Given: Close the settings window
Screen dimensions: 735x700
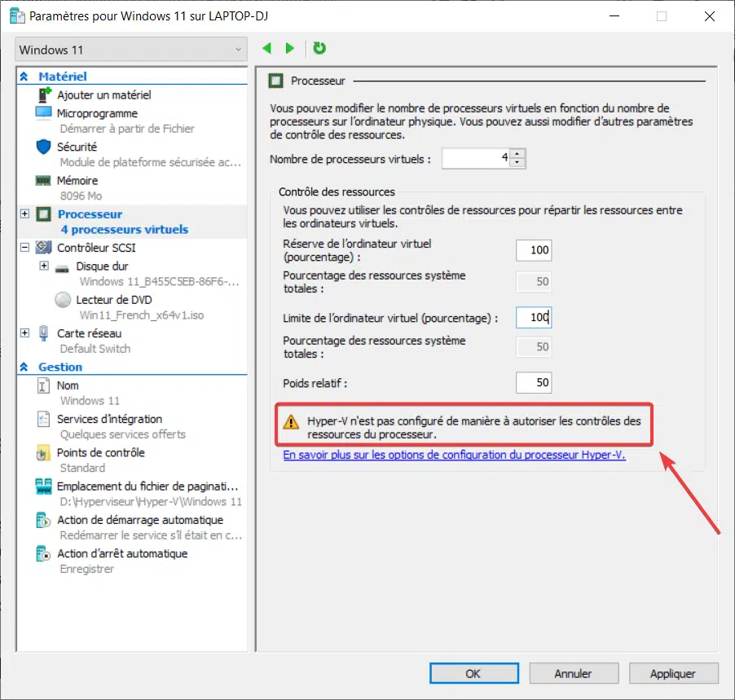Looking at the screenshot, I should [x=709, y=16].
